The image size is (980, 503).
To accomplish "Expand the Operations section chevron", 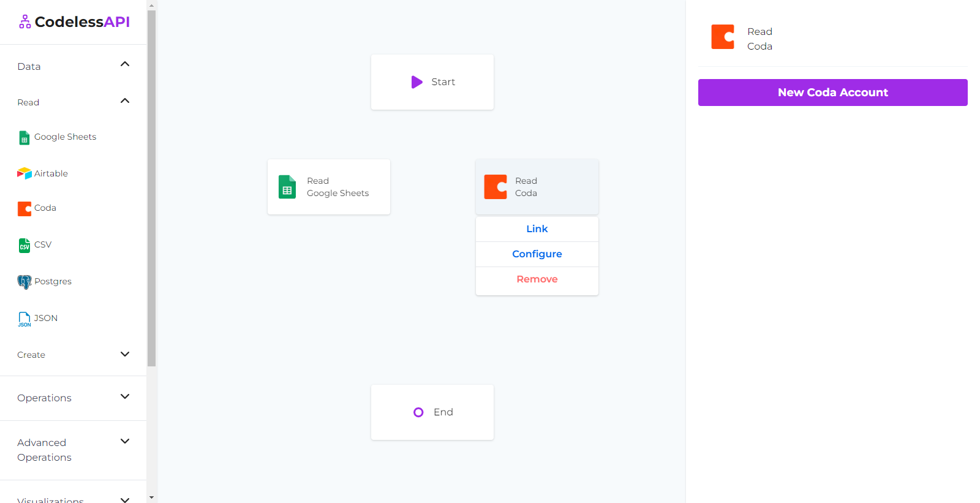I will click(125, 396).
